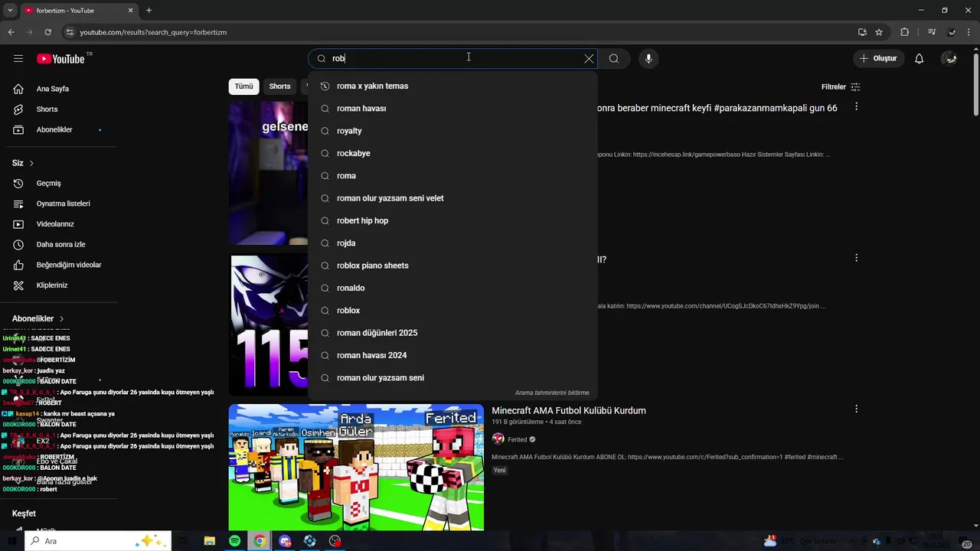Open the Ferited channel link
The image size is (980, 551).
coord(518,439)
